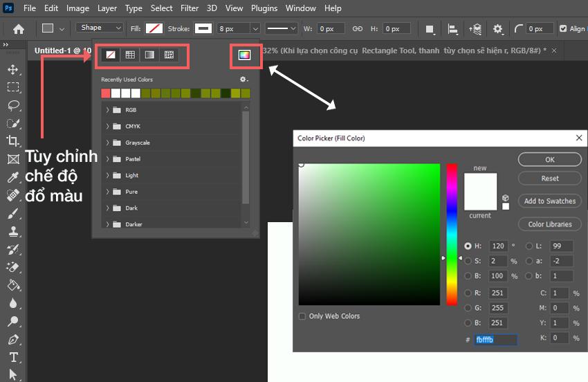Select the Eraser tool

[13, 267]
